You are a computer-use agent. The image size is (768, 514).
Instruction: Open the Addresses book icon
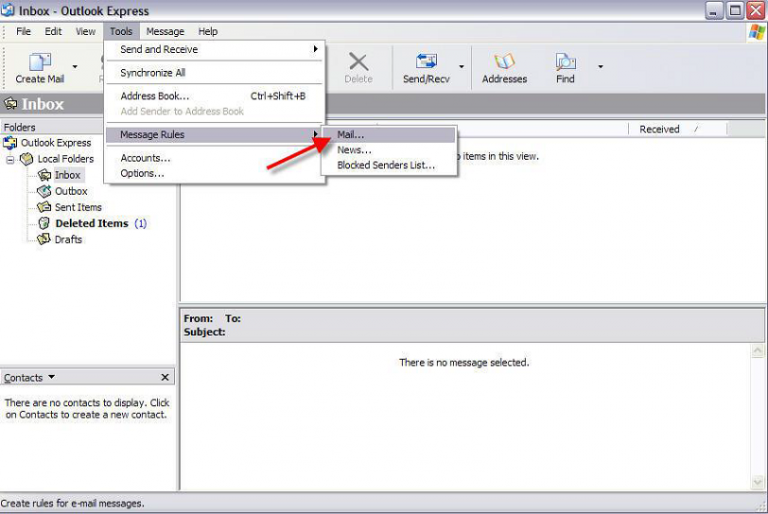504,63
